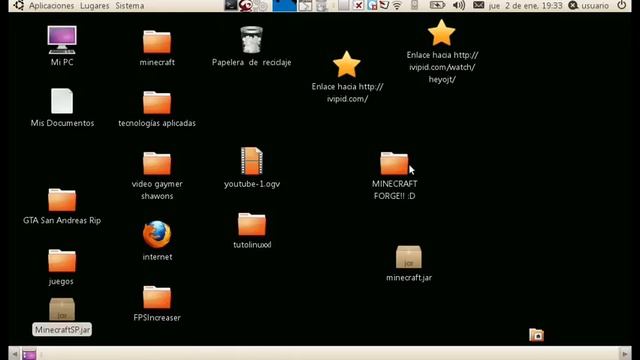The image size is (640, 360).
Task: Click the GTA San Andreas Rip label
Action: (x=62, y=220)
